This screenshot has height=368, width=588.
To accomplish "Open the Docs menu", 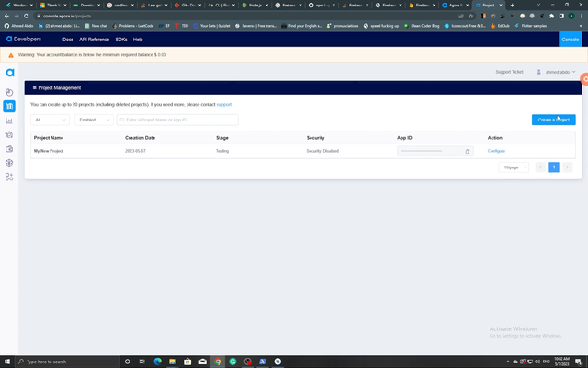I will (68, 40).
